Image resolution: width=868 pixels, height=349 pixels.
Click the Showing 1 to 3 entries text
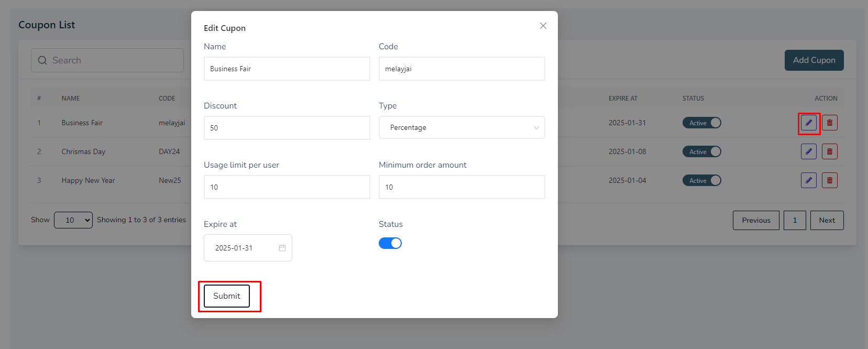point(141,220)
